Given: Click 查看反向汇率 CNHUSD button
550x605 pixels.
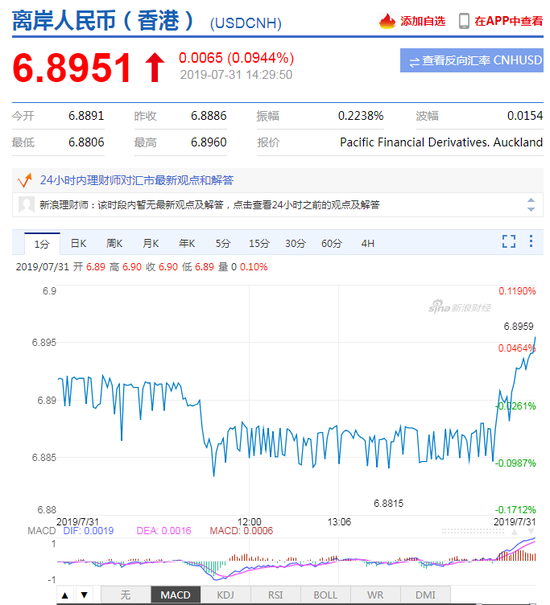Looking at the screenshot, I should (472, 61).
